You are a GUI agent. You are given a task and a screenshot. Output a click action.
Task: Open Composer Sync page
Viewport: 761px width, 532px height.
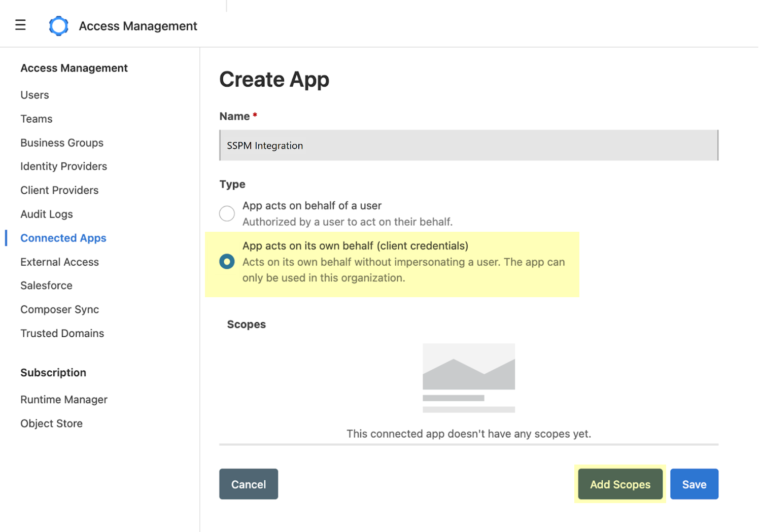59,309
